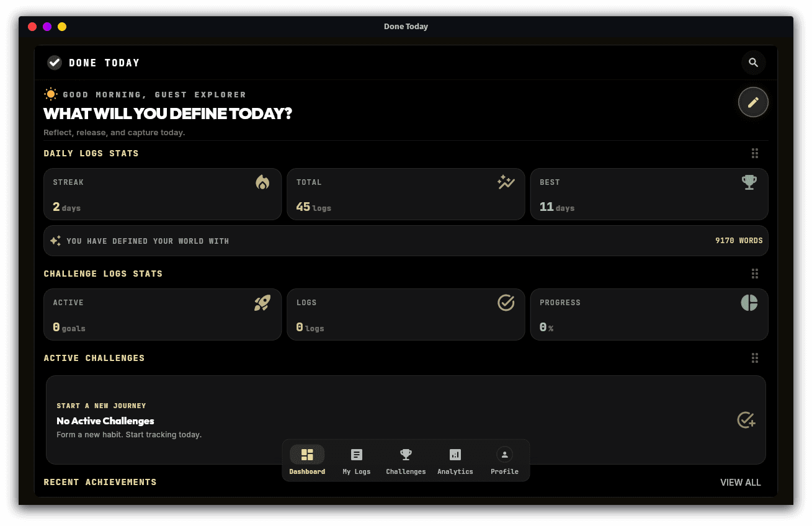Grab the Daily Logs Stats drag handle

tap(755, 153)
